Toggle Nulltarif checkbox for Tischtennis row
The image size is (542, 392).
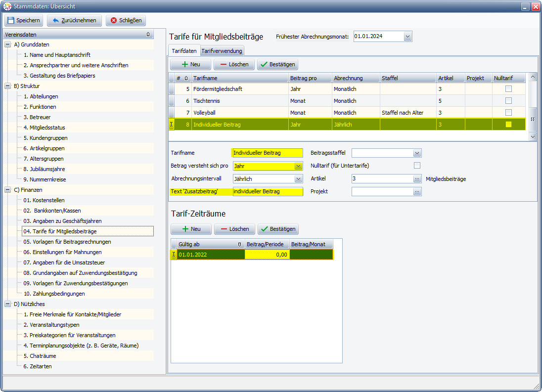(508, 100)
